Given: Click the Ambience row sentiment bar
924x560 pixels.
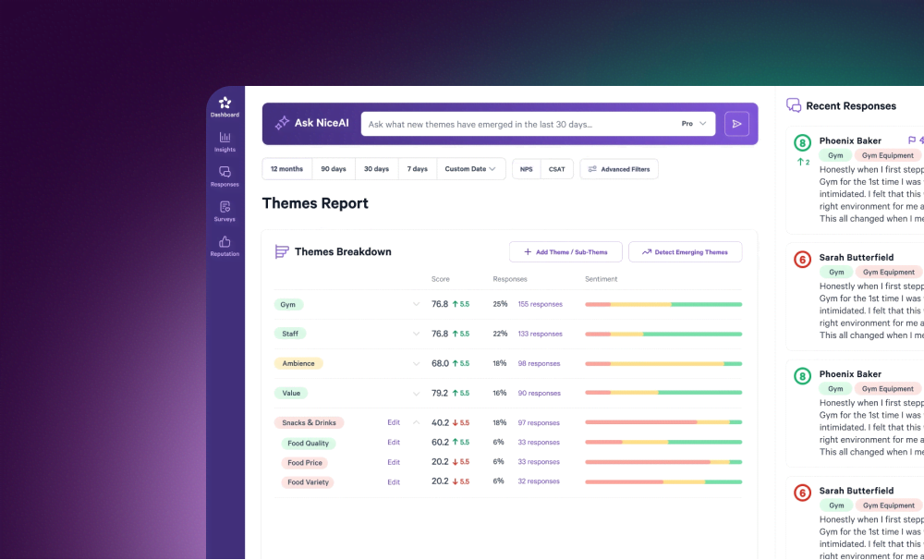Looking at the screenshot, I should pyautogui.click(x=663, y=364).
